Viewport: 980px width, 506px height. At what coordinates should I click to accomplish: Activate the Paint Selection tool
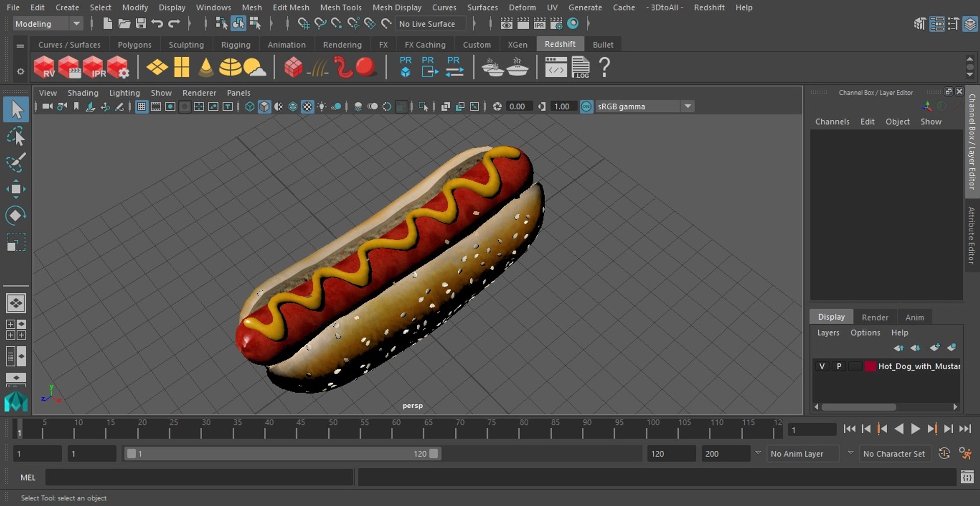[16, 162]
